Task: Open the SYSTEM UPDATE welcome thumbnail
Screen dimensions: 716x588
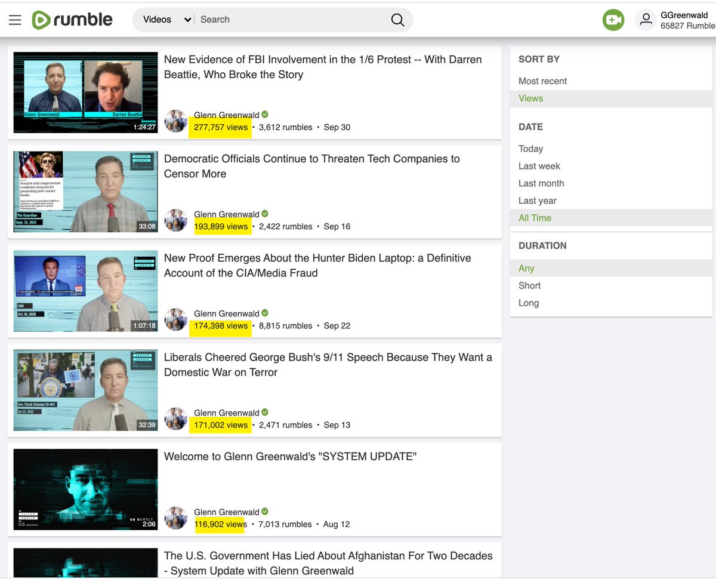Action: click(x=85, y=489)
